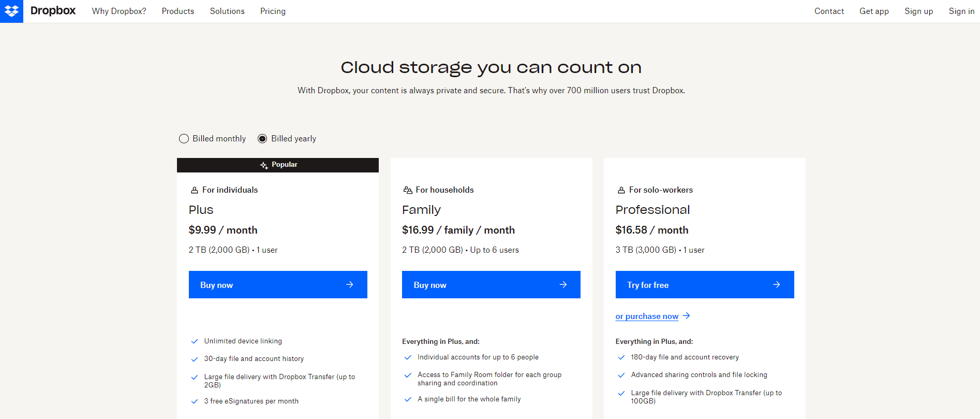Click the people icon beside For households
Screen dimensions: 980x419
pos(408,190)
